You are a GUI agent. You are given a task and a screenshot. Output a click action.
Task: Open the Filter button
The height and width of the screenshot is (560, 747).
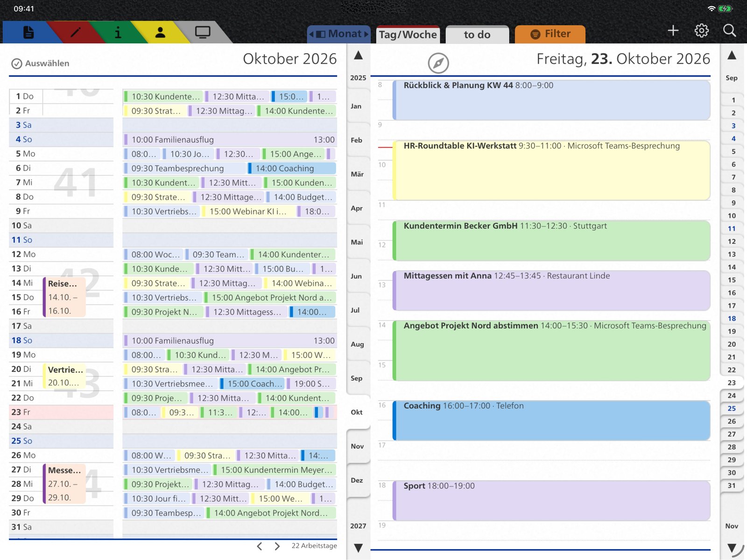[x=550, y=34]
